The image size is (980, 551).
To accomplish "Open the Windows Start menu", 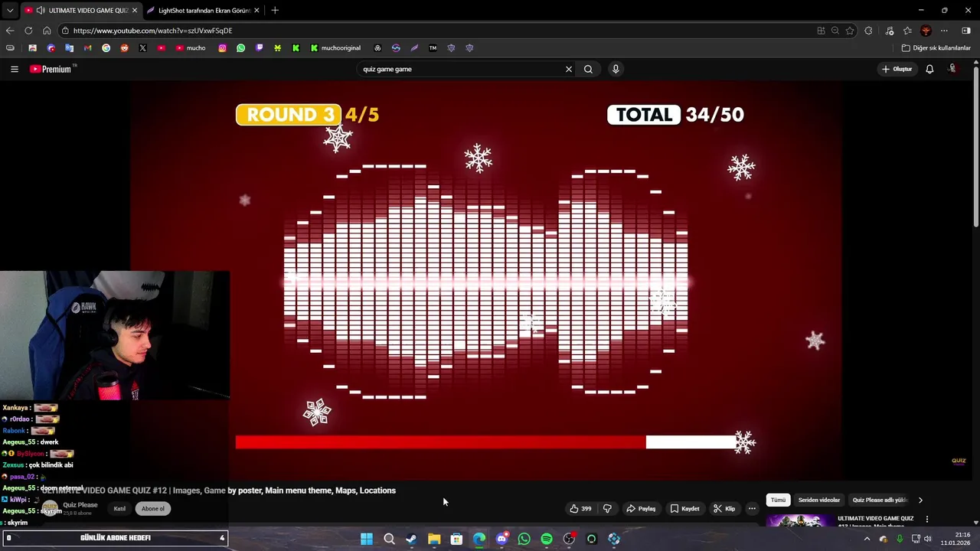I will click(x=367, y=539).
